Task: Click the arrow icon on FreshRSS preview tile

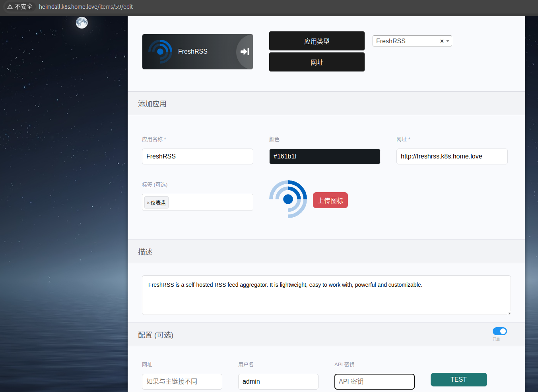Action: (245, 52)
